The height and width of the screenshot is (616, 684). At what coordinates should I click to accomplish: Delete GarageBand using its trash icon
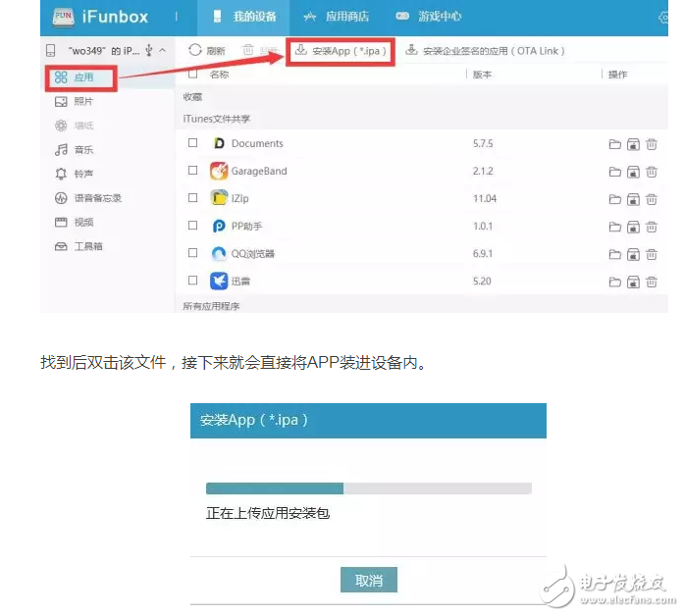pyautogui.click(x=652, y=172)
